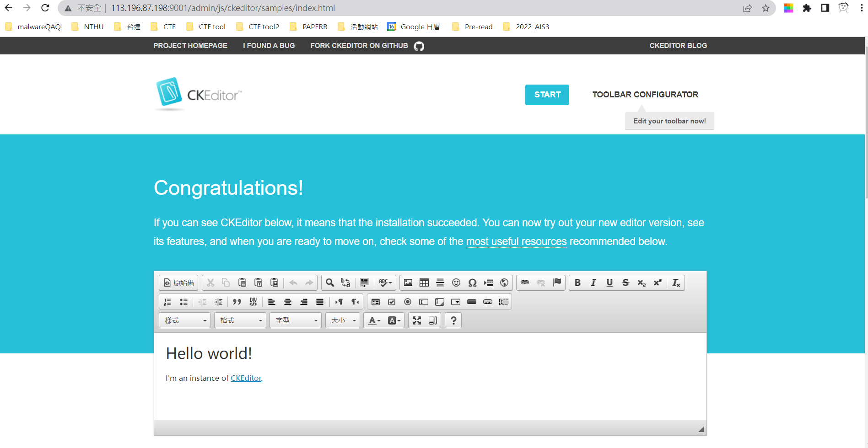Click the Select All icon
Screen dimensions: 868x448
click(364, 283)
